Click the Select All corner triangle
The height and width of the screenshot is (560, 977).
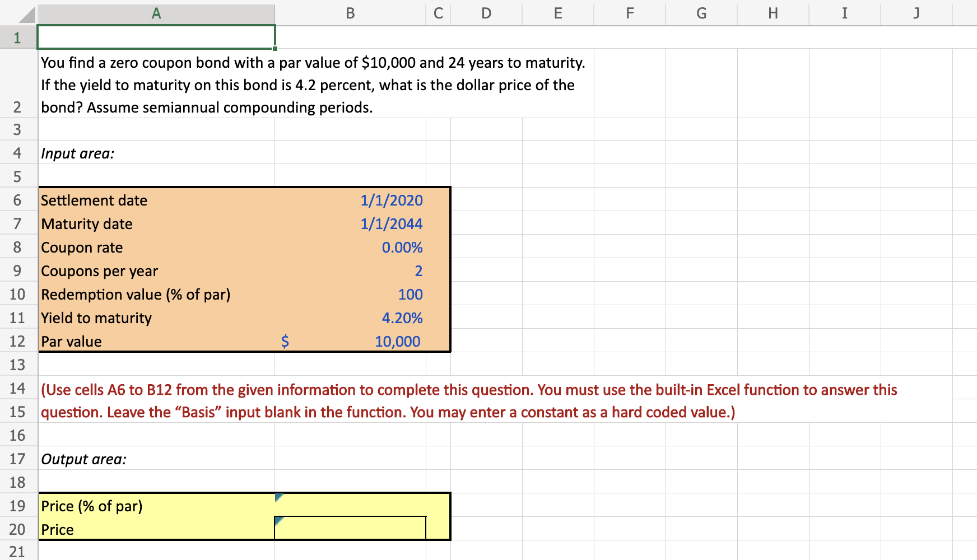click(x=26, y=15)
